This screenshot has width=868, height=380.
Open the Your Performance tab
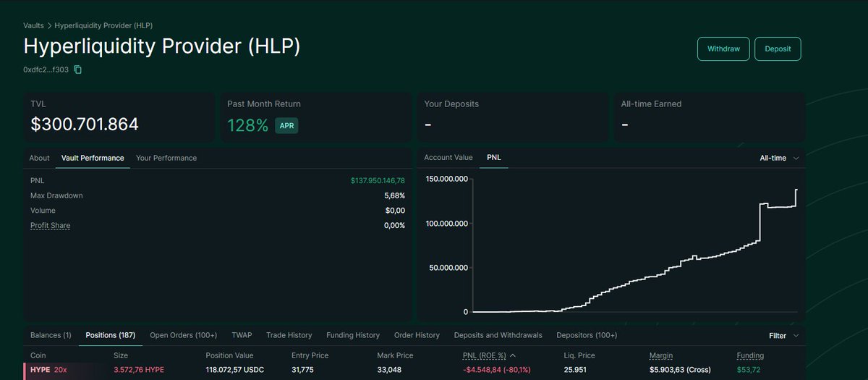(166, 158)
